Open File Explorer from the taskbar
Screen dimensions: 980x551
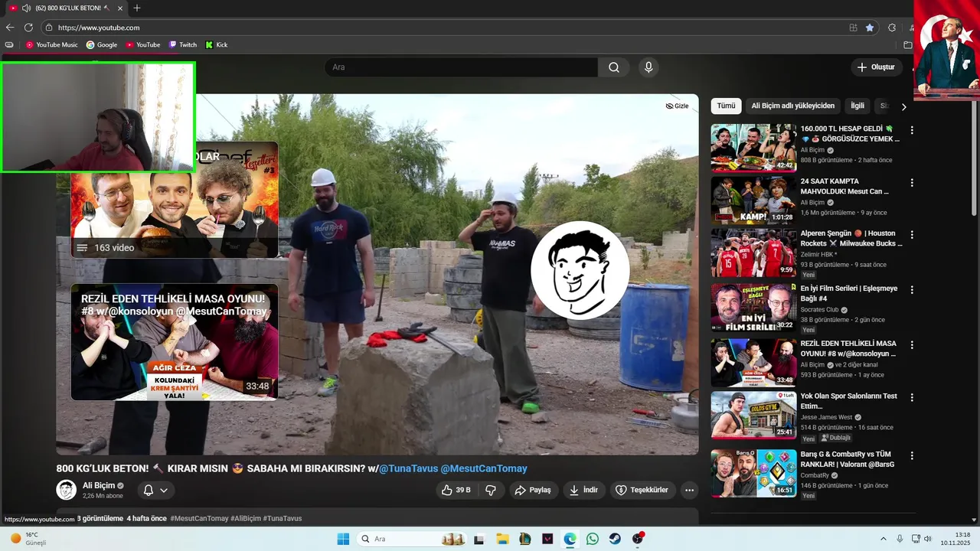[x=502, y=539]
